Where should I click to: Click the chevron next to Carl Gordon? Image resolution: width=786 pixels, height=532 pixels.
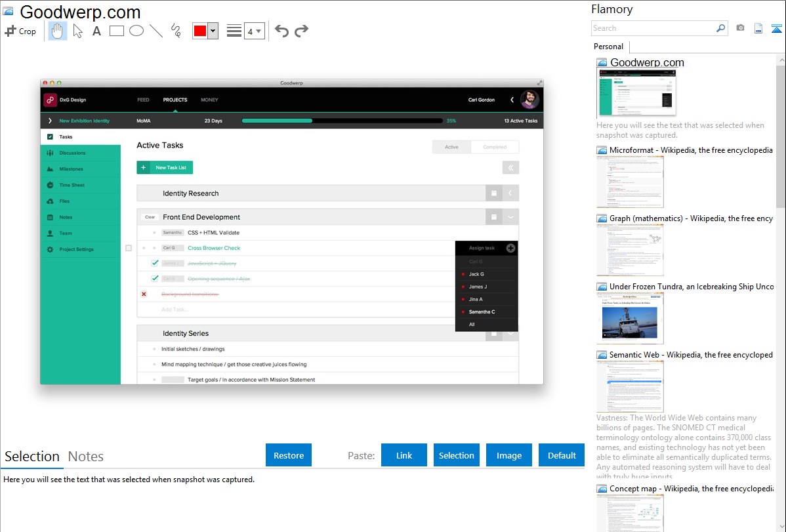coord(512,100)
